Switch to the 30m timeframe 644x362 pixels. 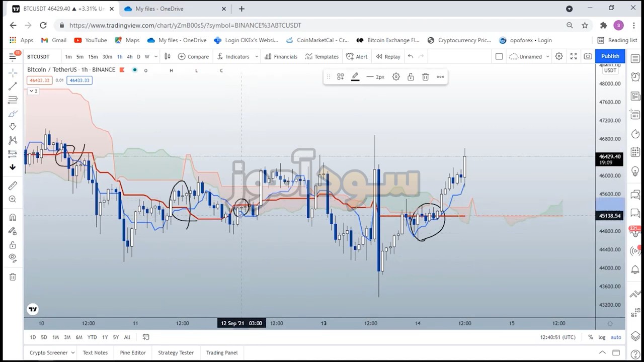[107, 56]
